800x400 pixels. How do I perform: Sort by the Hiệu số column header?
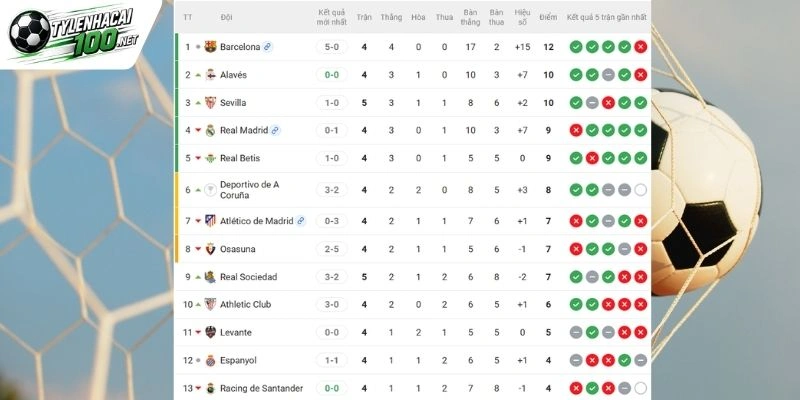pos(522,17)
